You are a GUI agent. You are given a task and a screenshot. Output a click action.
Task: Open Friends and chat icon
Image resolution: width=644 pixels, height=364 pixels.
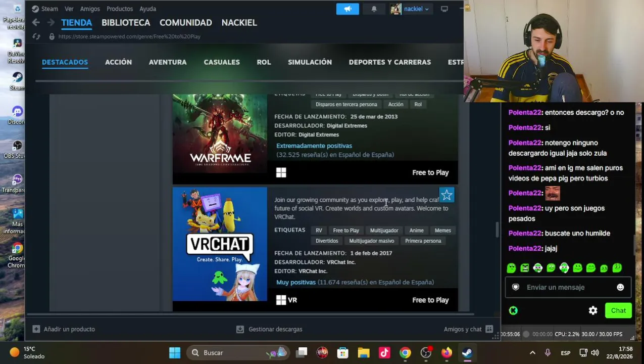pos(489,329)
